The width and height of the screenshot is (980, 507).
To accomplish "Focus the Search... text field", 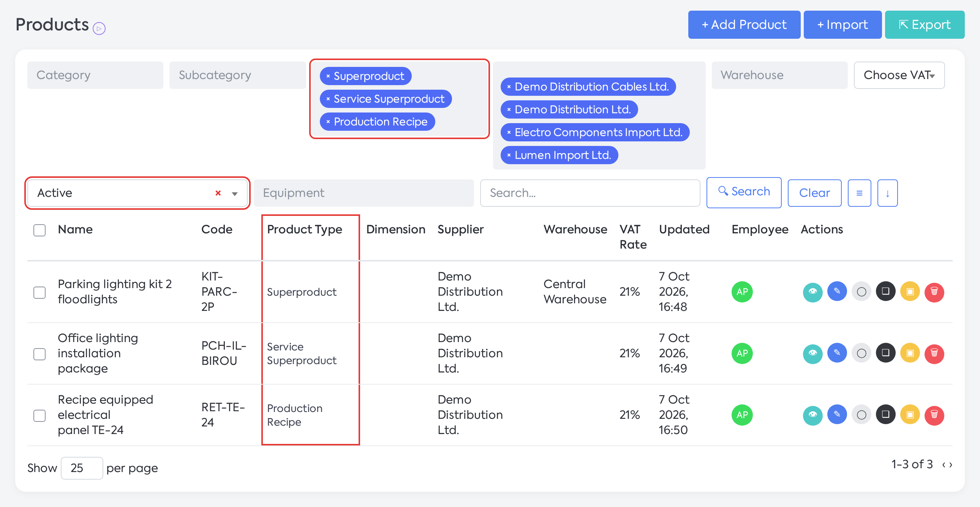I will point(590,193).
